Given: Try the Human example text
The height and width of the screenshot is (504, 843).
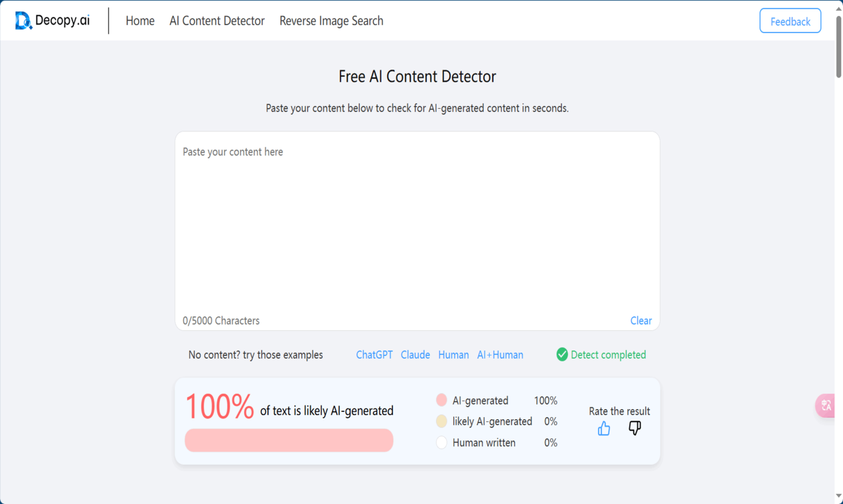Looking at the screenshot, I should click(453, 355).
